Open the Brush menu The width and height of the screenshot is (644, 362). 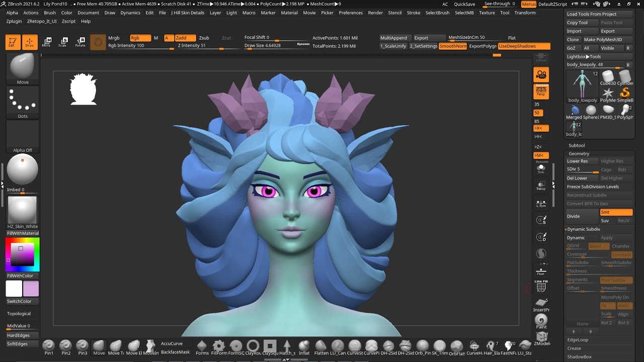(50, 13)
